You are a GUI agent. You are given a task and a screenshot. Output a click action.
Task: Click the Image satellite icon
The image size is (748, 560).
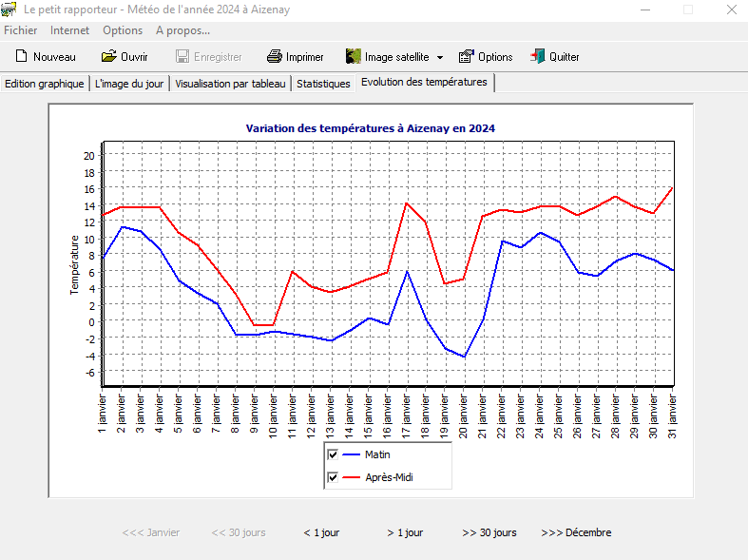click(353, 57)
